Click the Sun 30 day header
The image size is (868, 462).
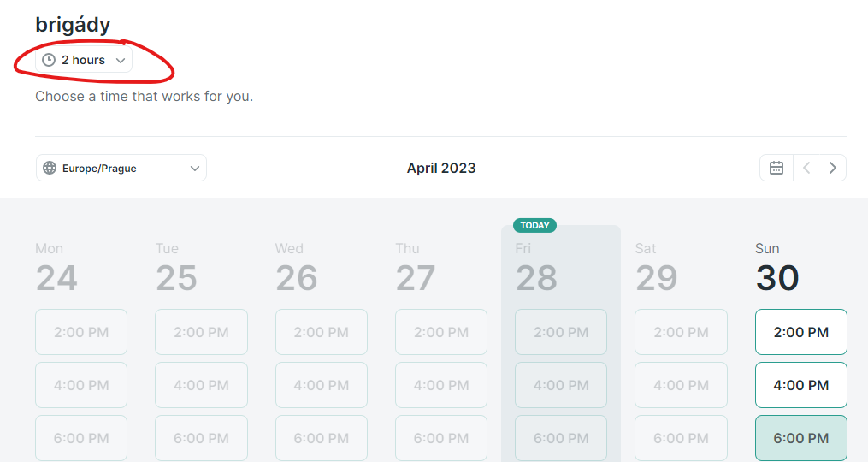777,268
